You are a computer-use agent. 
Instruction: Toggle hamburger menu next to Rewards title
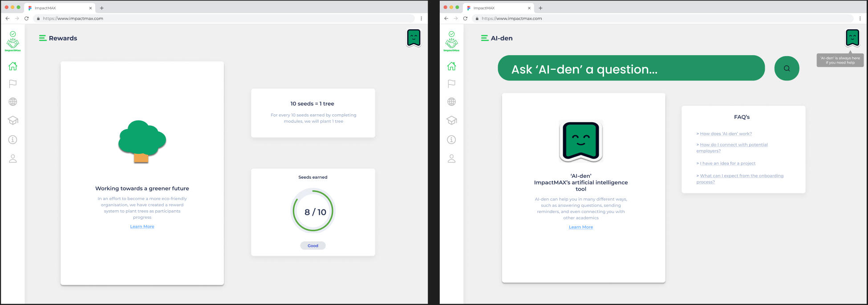[x=43, y=38]
